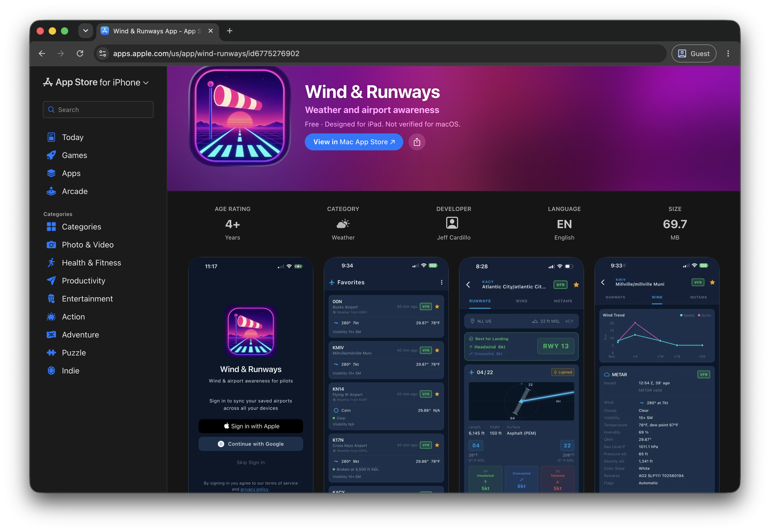Click View in Mac App Store button

pyautogui.click(x=354, y=142)
